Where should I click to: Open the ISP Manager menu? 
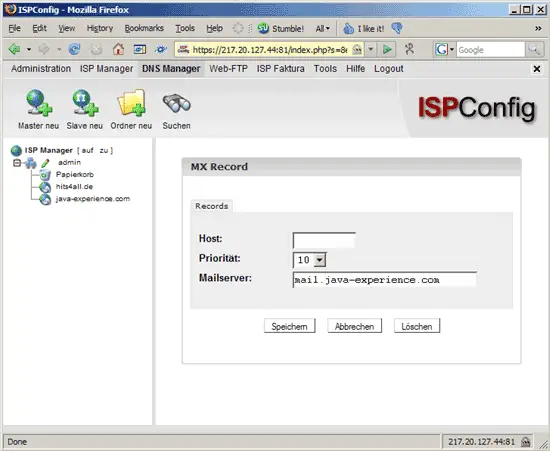click(x=106, y=69)
